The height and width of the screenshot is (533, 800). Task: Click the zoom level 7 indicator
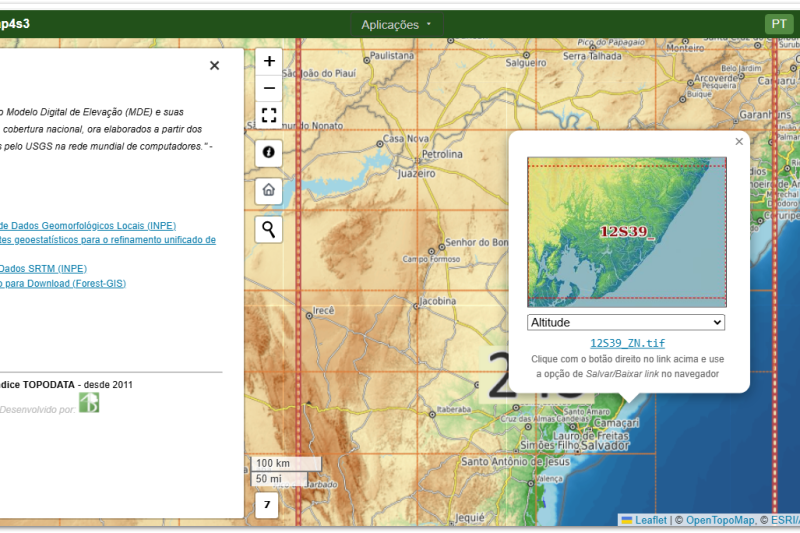(x=267, y=505)
